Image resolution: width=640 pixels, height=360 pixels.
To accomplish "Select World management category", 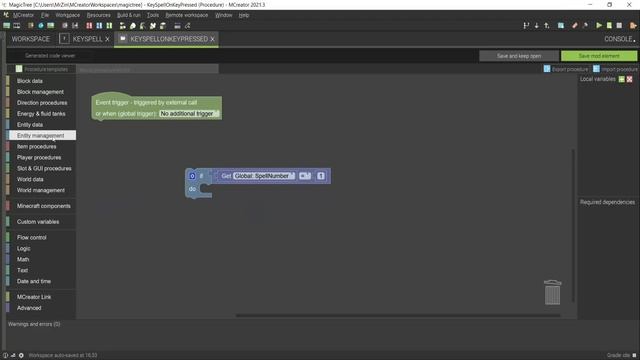I will click(41, 190).
